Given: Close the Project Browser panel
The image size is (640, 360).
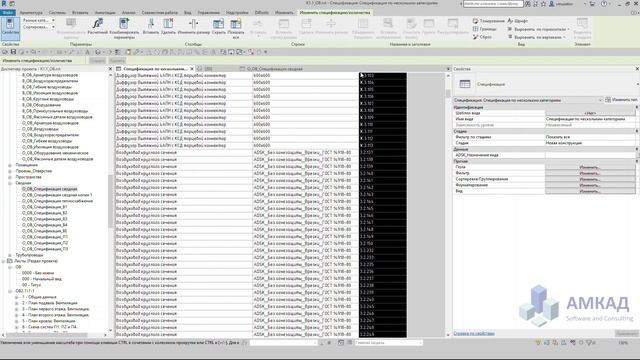Looking at the screenshot, I should coord(110,69).
